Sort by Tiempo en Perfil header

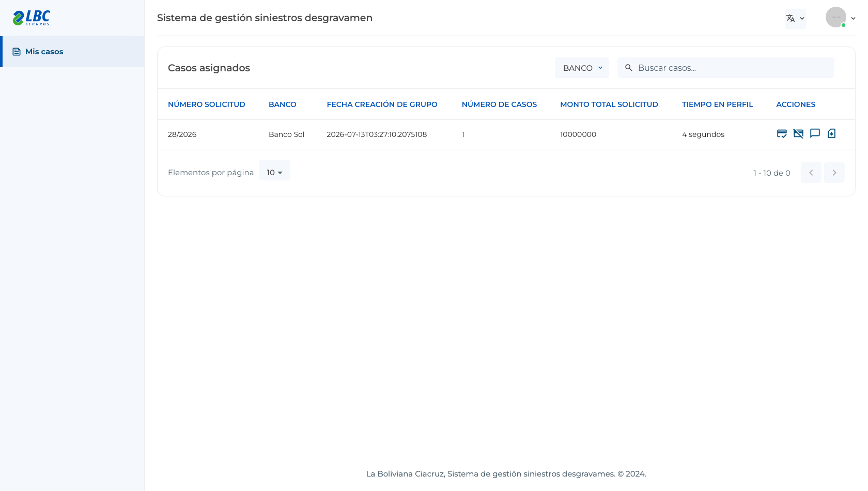[x=717, y=104]
